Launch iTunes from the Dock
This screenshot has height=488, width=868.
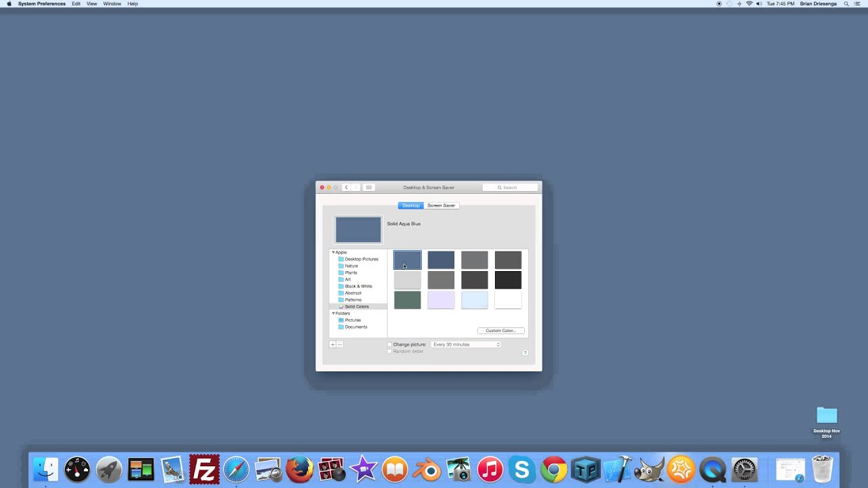click(490, 468)
